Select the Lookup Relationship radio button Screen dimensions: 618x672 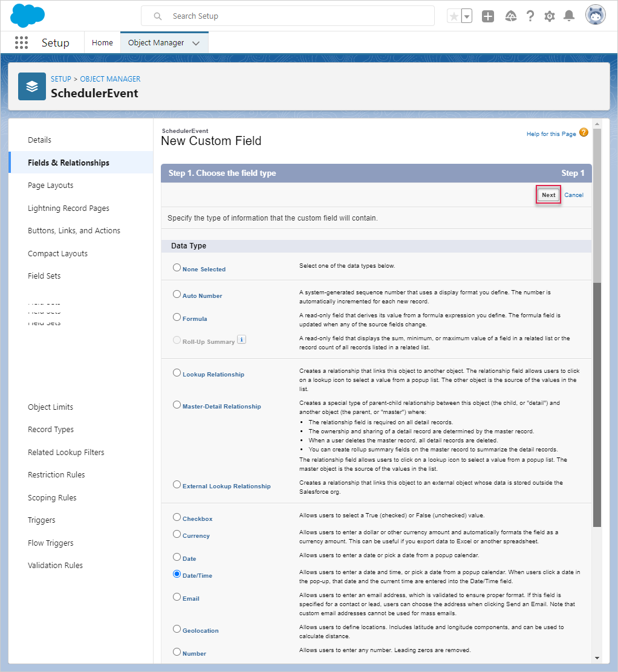click(177, 373)
